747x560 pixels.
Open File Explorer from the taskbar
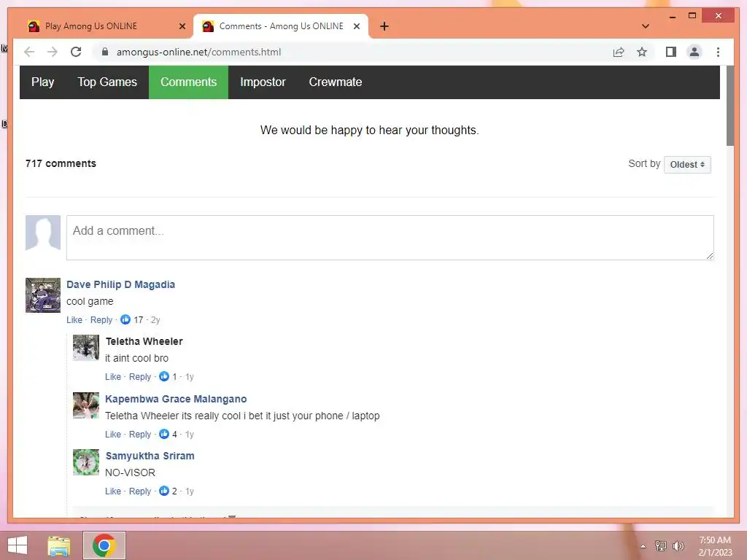(x=59, y=545)
